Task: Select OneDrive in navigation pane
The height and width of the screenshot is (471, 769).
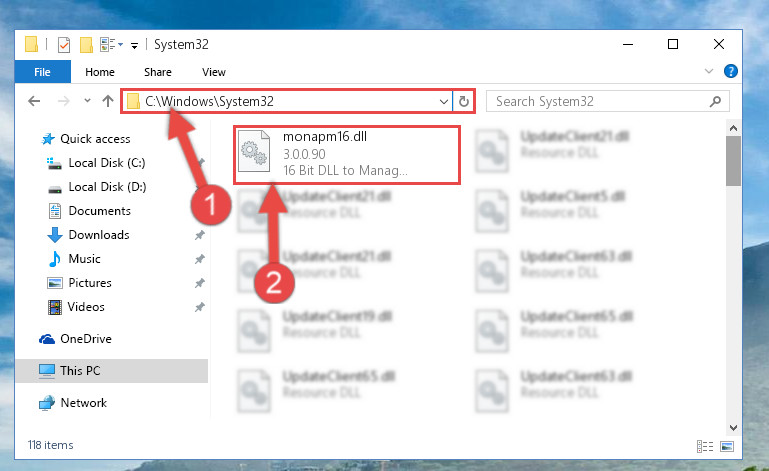Action: click(85, 339)
